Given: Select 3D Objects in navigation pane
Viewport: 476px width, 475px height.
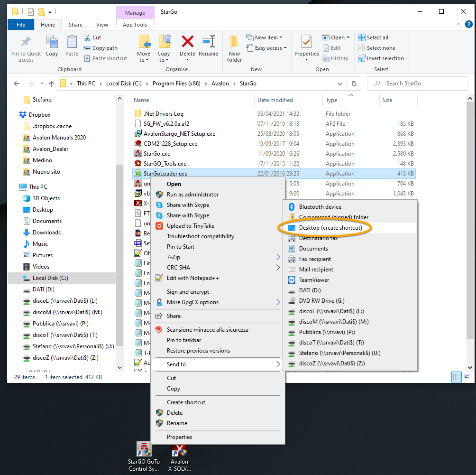Looking at the screenshot, I should [x=46, y=198].
